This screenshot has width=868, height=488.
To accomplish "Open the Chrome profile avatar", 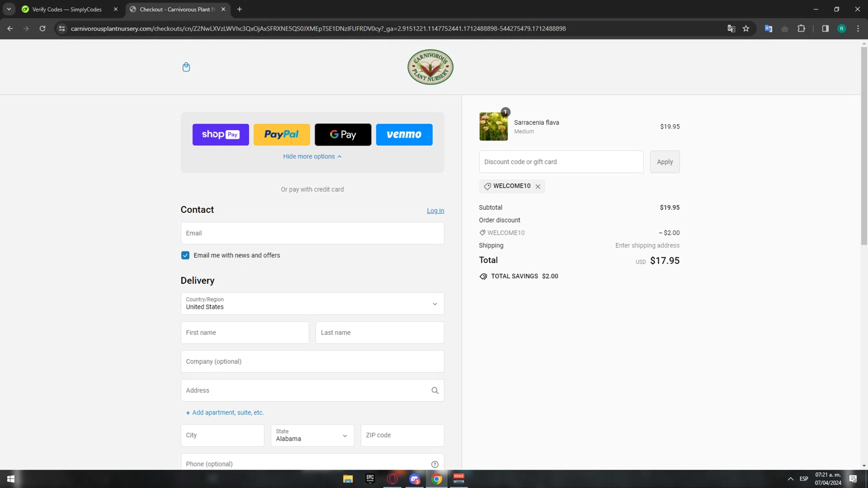I will (x=842, y=28).
